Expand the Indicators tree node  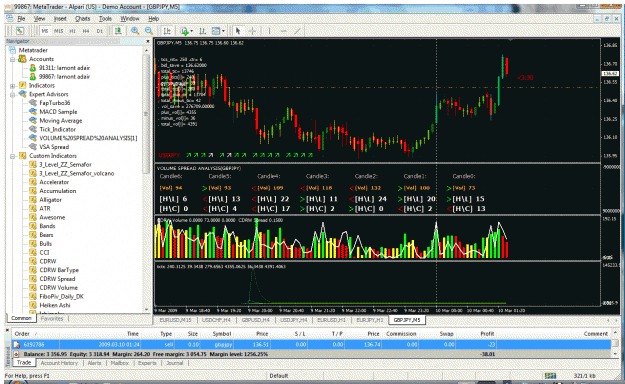(13, 85)
